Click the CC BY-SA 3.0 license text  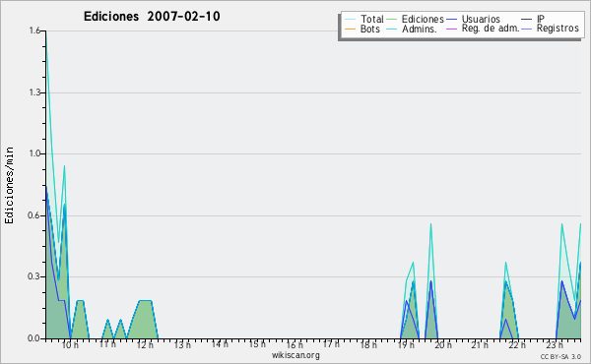560,356
